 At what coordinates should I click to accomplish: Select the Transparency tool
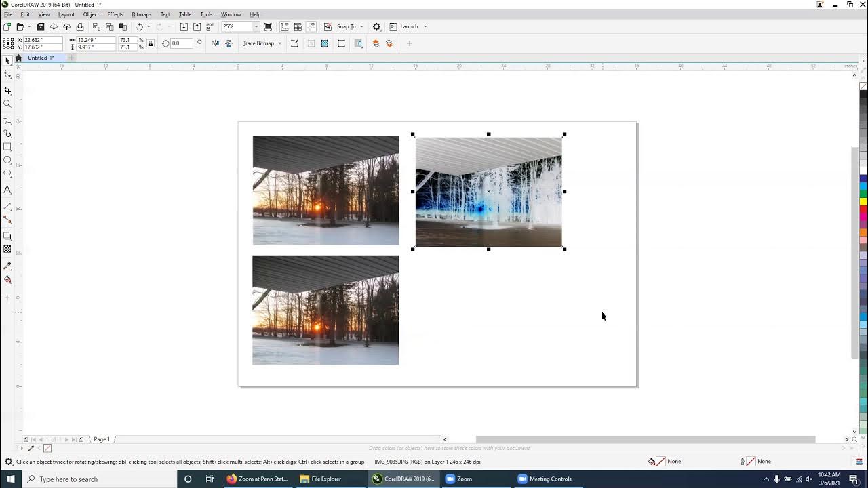click(x=7, y=249)
